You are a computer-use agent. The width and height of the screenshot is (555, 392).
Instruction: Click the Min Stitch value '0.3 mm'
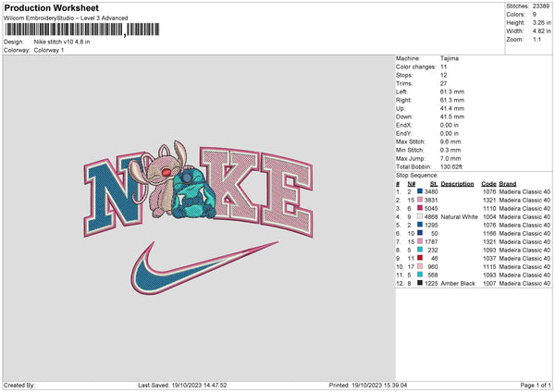point(450,150)
